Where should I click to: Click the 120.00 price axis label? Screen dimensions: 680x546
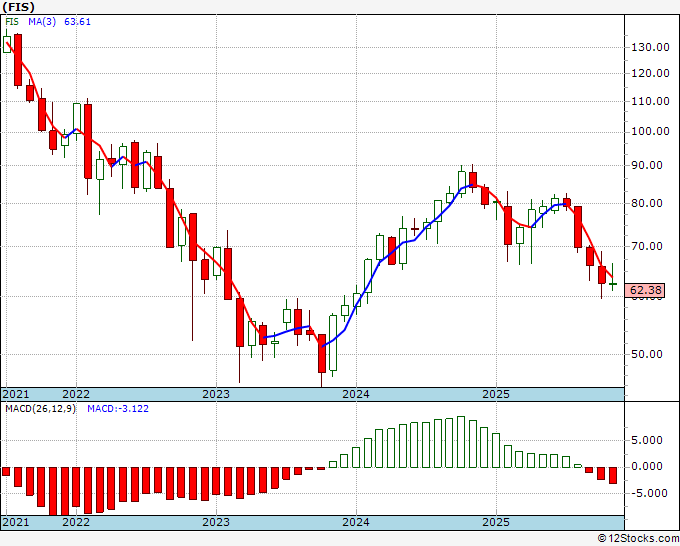(650, 73)
